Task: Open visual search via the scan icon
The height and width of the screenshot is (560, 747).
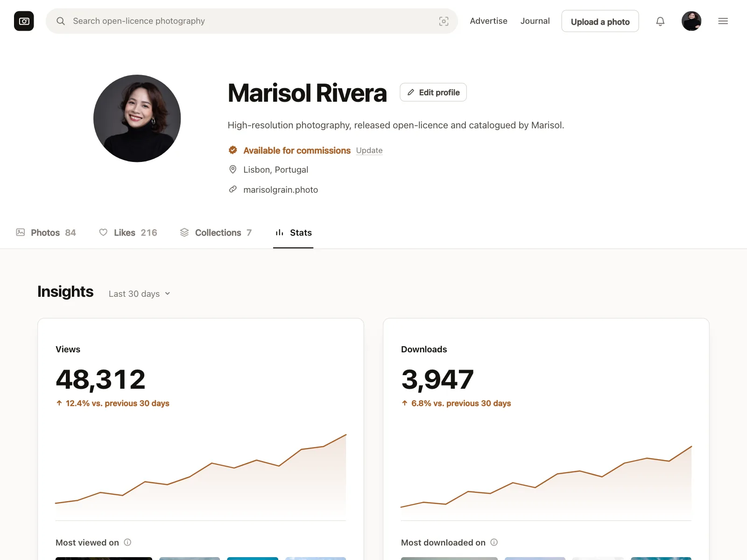Action: 444,21
